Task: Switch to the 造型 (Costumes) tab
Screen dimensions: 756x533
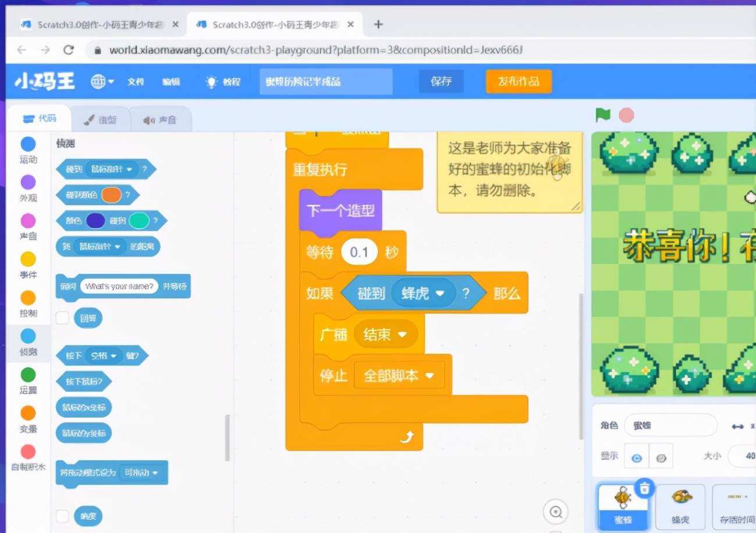Action: [x=101, y=118]
